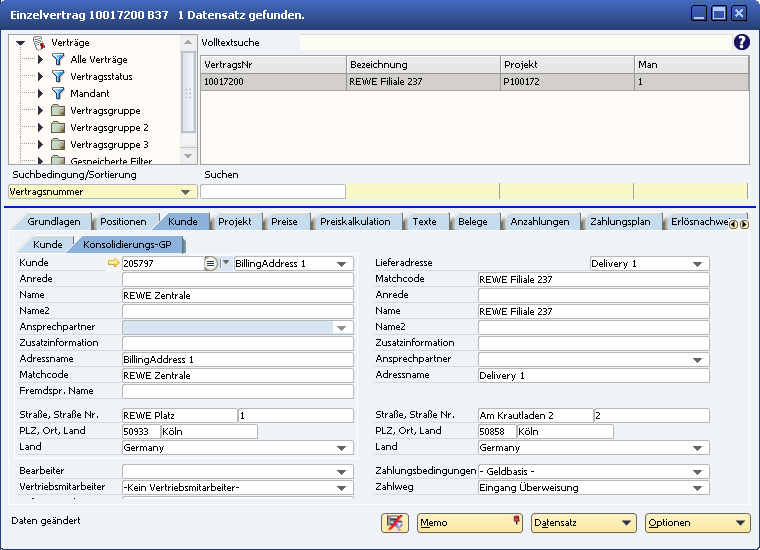Click the blue help question mark icon

(741, 42)
